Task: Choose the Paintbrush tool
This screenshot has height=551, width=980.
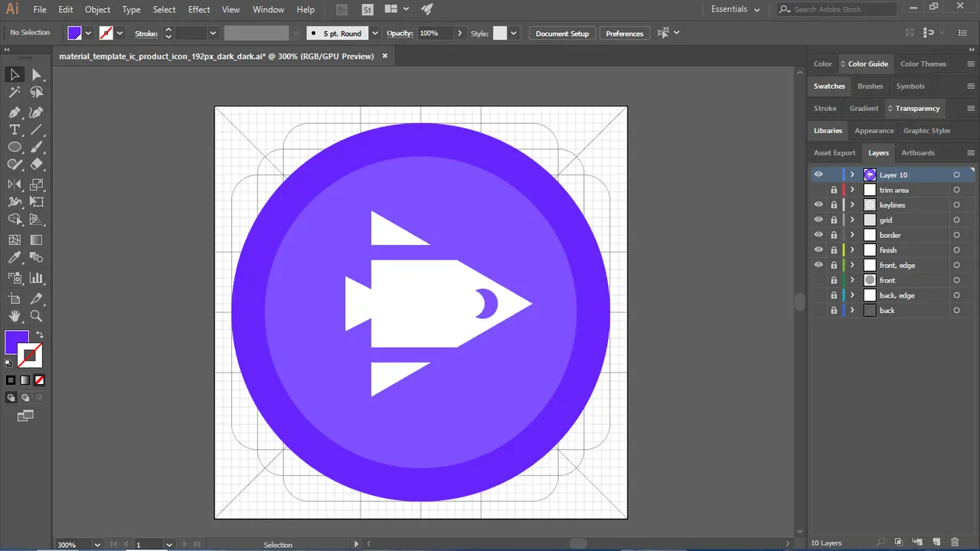Action: click(37, 147)
